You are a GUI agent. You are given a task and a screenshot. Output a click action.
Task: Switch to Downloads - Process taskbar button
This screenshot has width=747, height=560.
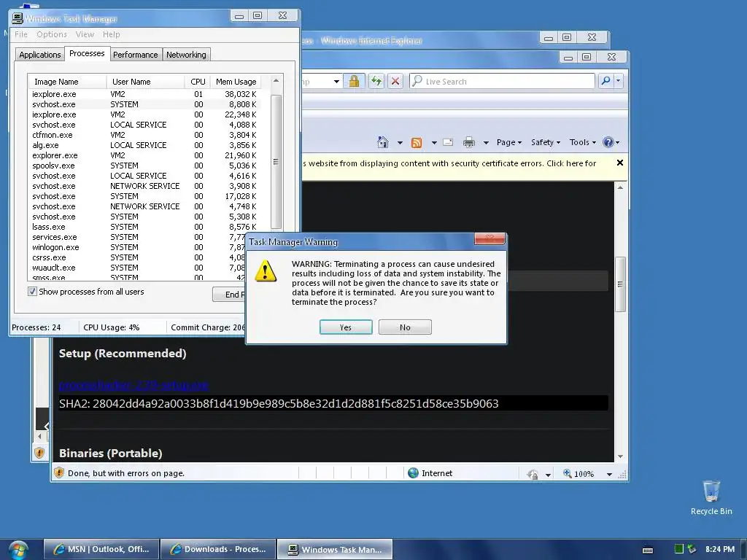click(218, 550)
